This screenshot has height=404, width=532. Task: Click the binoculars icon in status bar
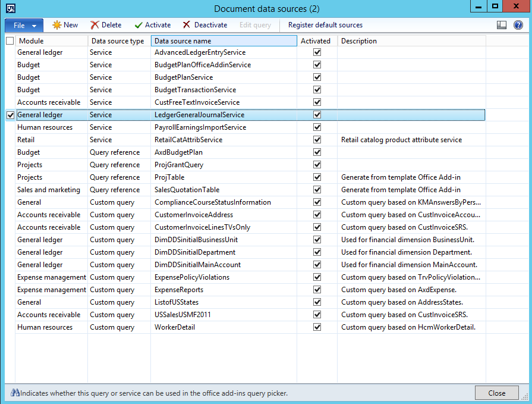(15, 393)
